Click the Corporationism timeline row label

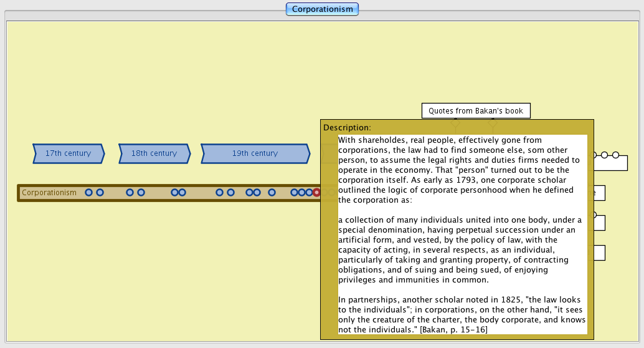[x=49, y=193]
